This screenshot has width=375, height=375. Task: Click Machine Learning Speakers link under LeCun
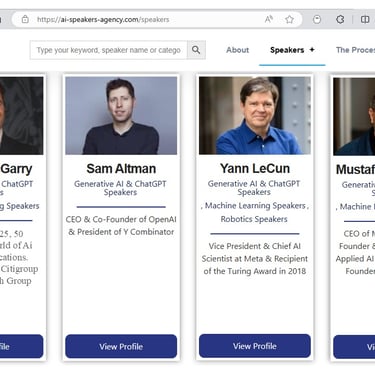tap(255, 206)
